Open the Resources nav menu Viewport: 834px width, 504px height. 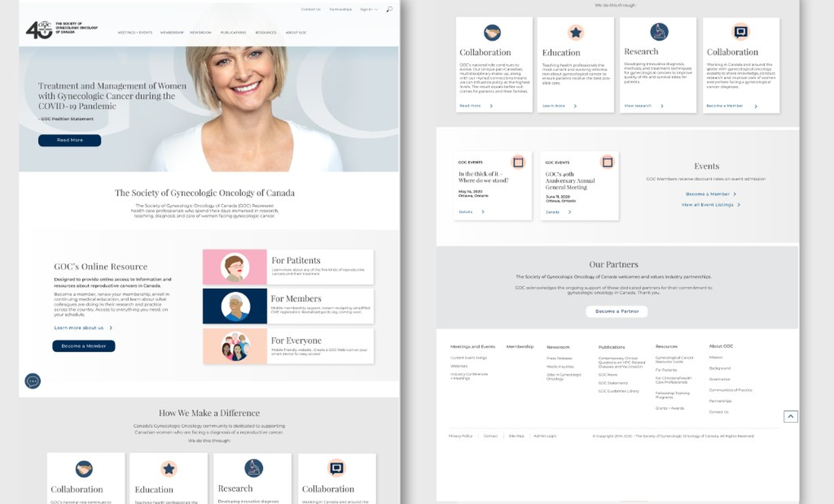click(266, 32)
